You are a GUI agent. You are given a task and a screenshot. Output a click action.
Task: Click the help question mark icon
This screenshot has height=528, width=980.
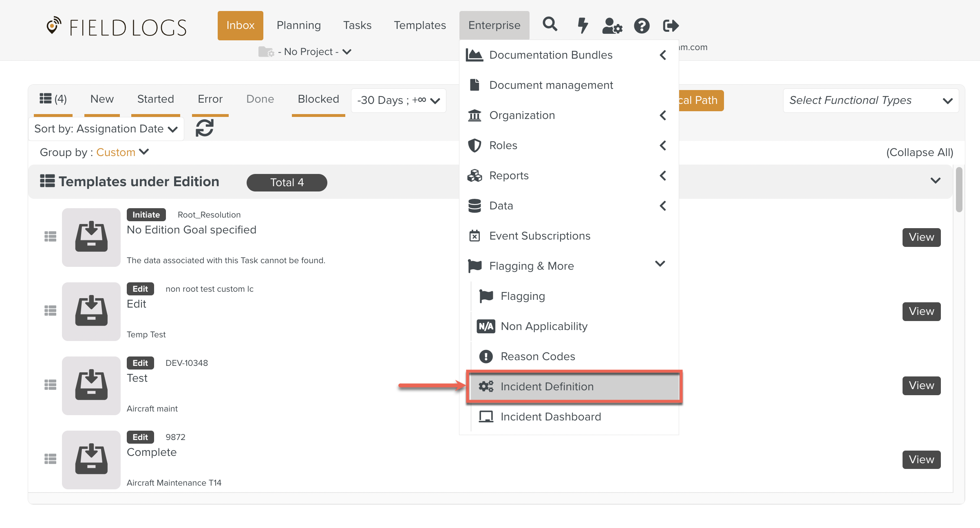(x=642, y=26)
